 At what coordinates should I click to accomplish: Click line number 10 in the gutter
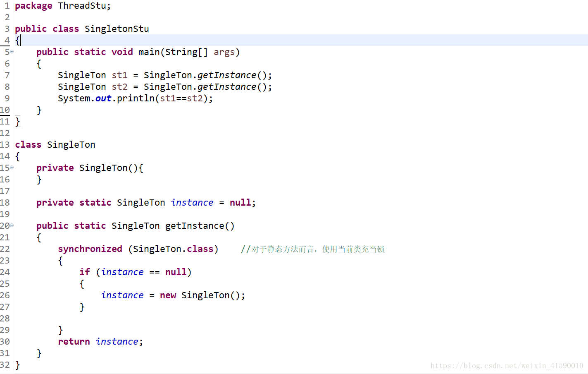(x=5, y=110)
